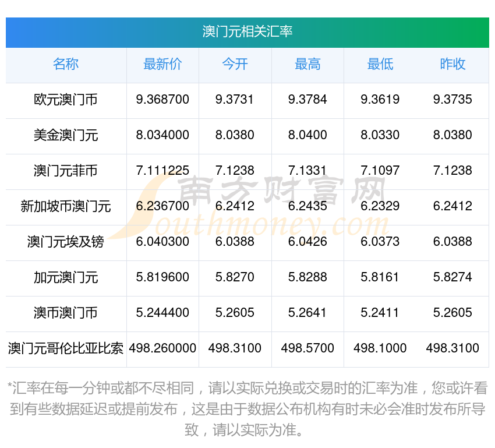Screen dimensions: 495x448
Task: Select the 最高 column header
Action: click(307, 64)
